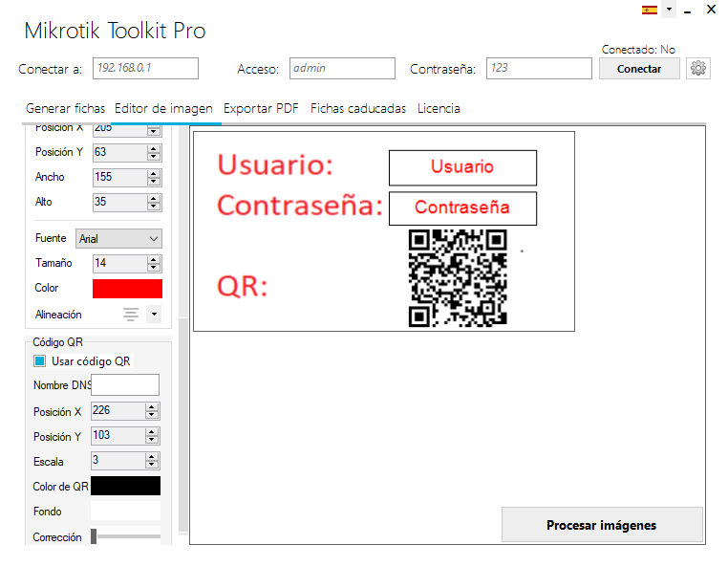Increase text Posición Y value
728x567 pixels.
154,149
